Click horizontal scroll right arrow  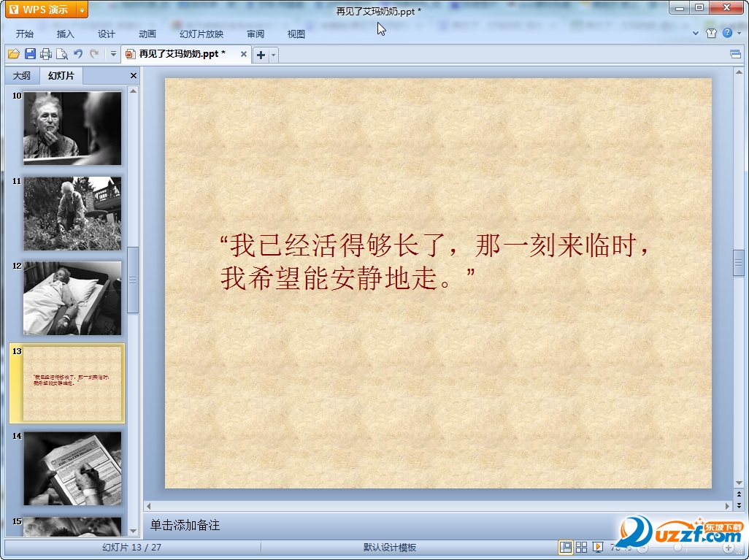(728, 505)
